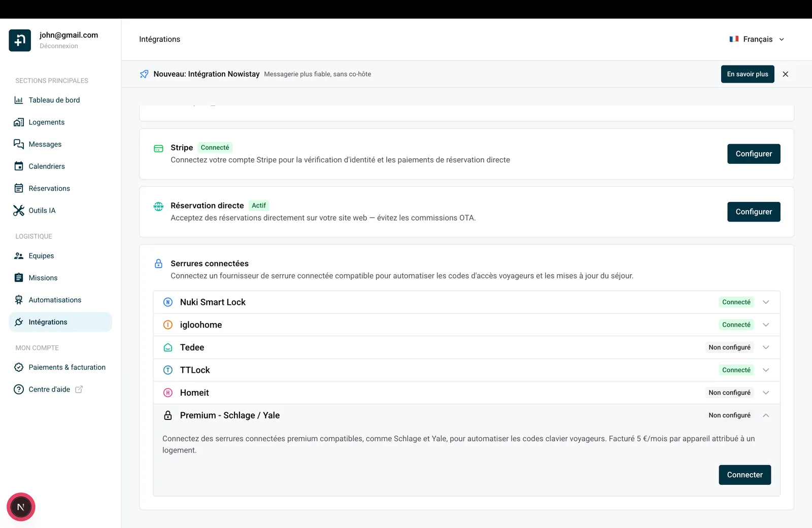Click the Nuki Smart Lock logo icon
The image size is (812, 528).
168,302
